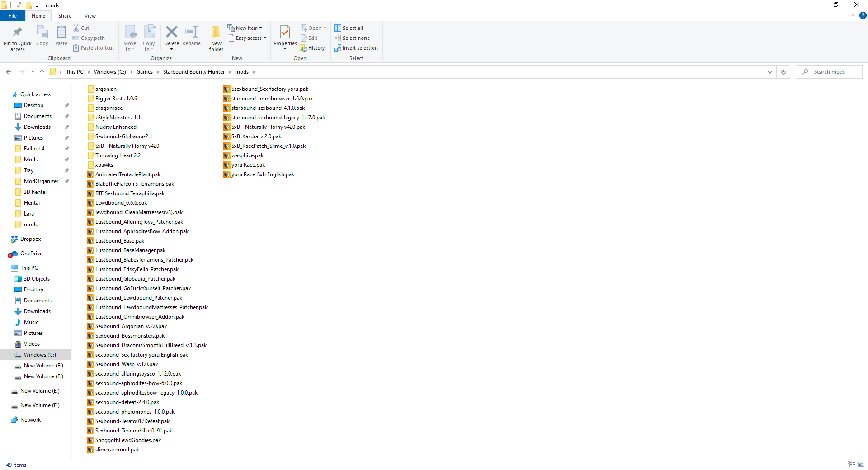Switch to the Share ribbon tab
Image resolution: width=868 pixels, height=470 pixels.
point(65,16)
